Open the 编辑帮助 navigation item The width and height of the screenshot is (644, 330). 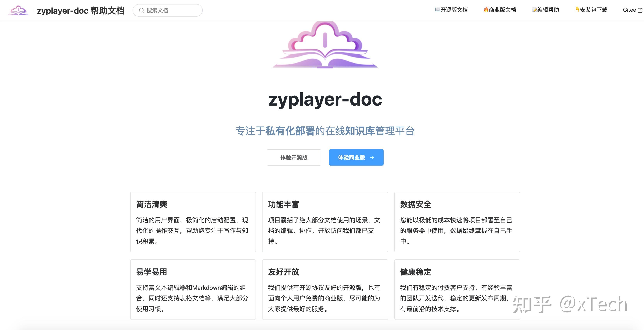548,10
